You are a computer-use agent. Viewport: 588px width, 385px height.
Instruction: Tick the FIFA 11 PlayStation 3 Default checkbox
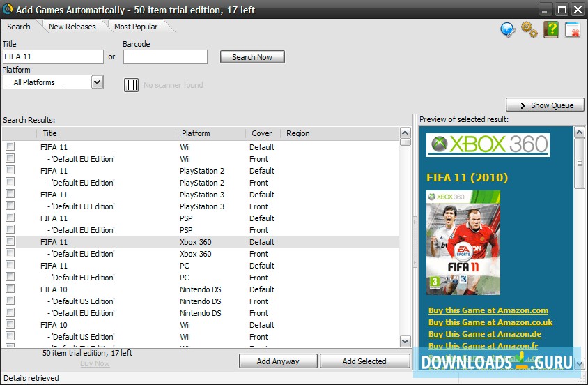[10, 194]
